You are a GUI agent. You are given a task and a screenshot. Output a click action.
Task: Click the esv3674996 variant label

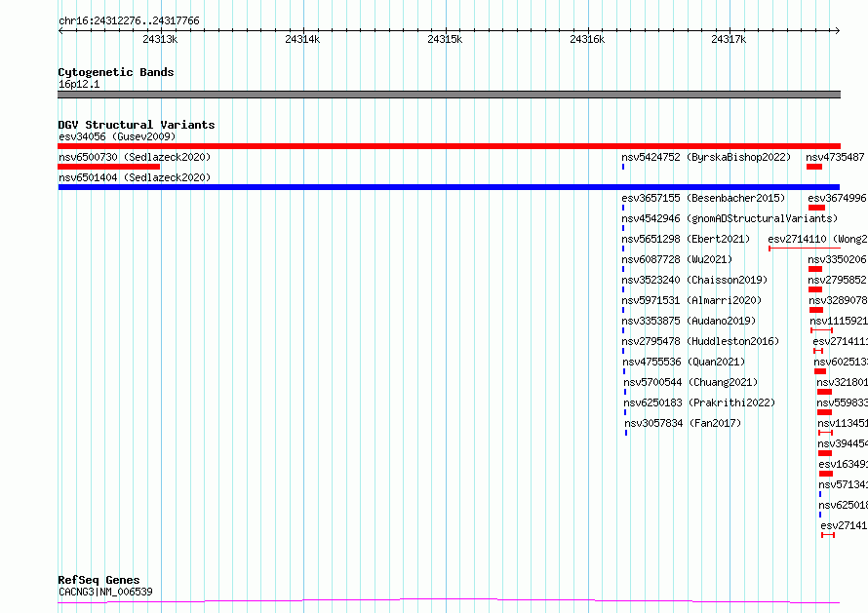pos(837,198)
